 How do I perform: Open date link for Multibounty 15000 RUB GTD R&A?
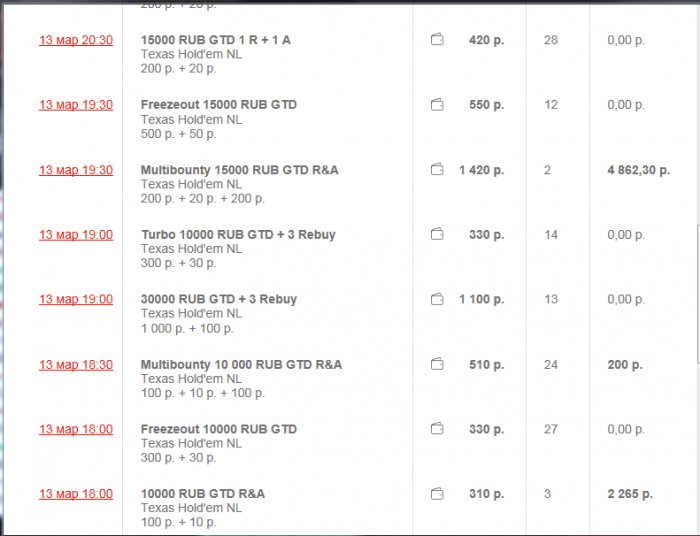click(x=76, y=170)
